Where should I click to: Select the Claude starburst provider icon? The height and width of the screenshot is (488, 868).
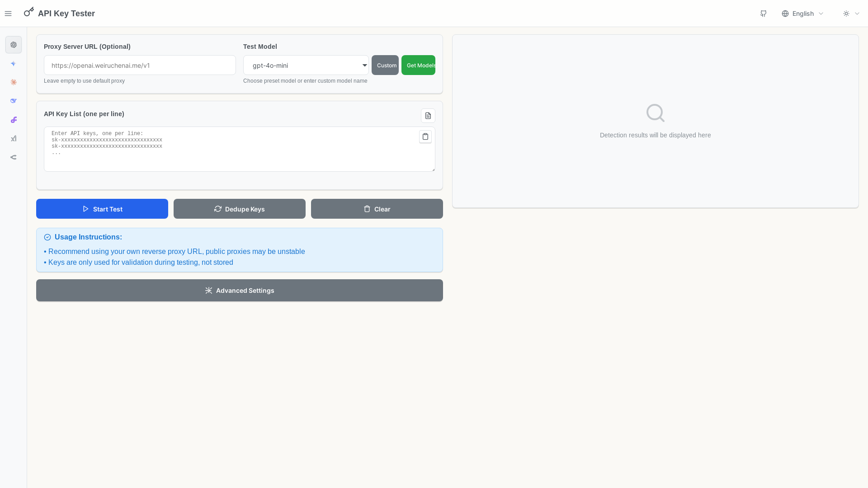pos(14,82)
